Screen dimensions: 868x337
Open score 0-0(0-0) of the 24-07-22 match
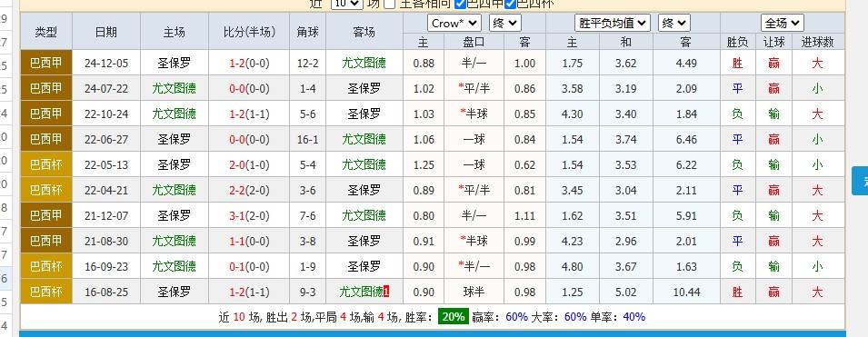point(249,88)
